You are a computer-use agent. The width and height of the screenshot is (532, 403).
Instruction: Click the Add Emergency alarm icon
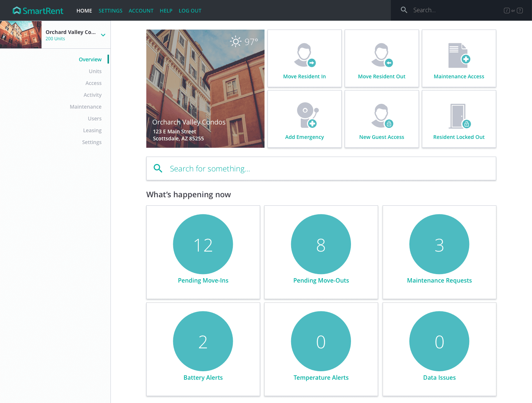[308, 115]
